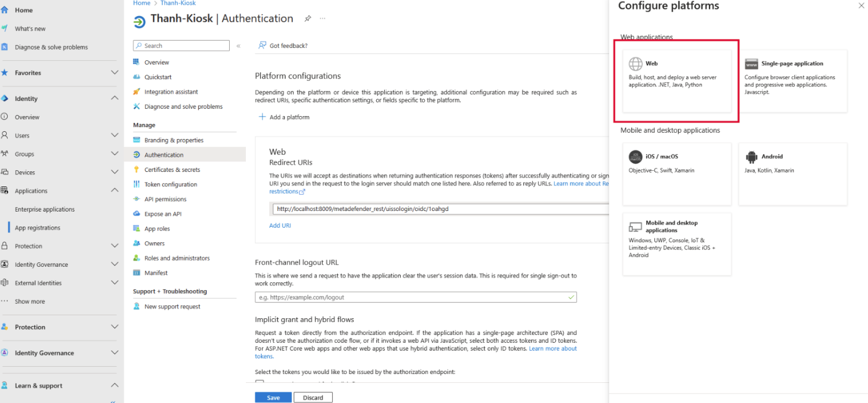Click the iOS / macOS platform icon
The width and height of the screenshot is (868, 403).
point(636,157)
